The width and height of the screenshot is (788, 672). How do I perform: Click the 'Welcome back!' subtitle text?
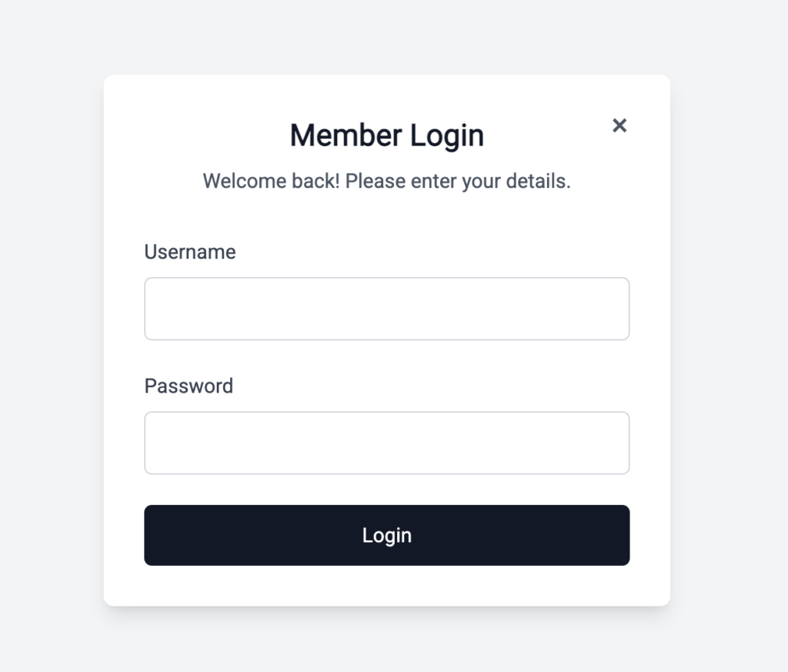pyautogui.click(x=271, y=182)
